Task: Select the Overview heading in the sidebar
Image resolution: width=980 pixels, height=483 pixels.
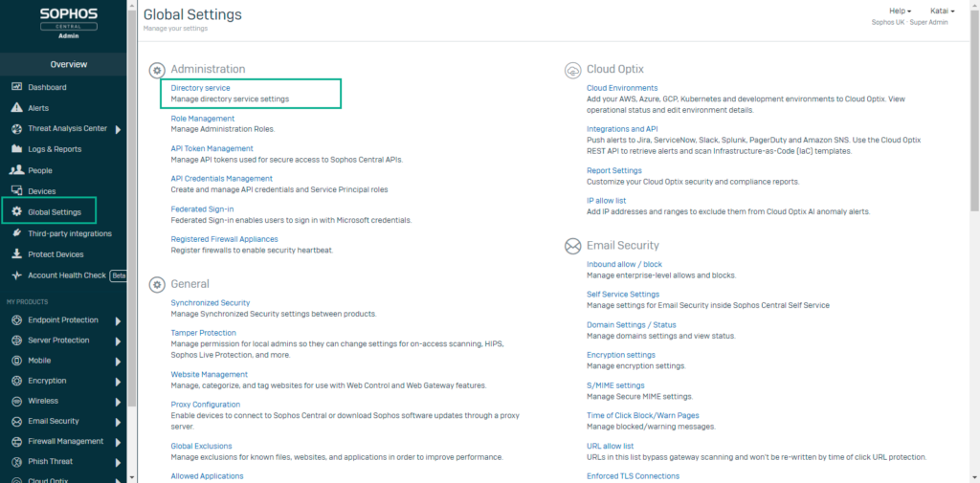Action: point(68,64)
